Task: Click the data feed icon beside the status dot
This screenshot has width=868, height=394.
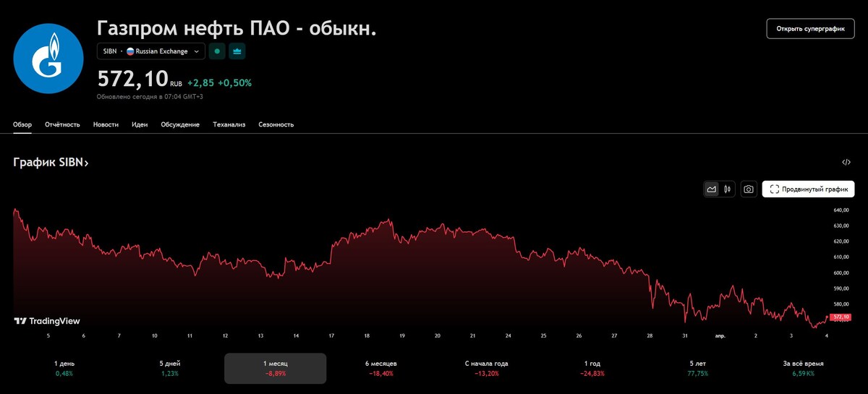Action: click(x=237, y=51)
